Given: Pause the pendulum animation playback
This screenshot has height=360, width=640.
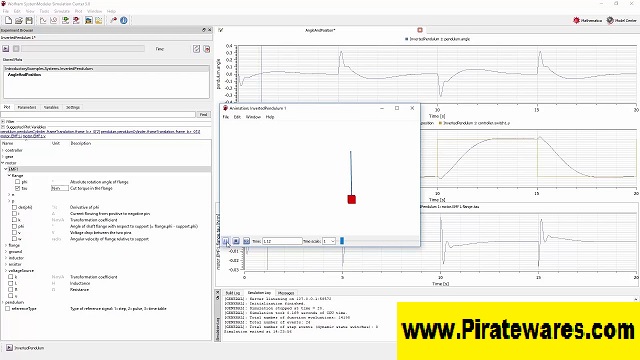Looking at the screenshot, I should point(225,241).
